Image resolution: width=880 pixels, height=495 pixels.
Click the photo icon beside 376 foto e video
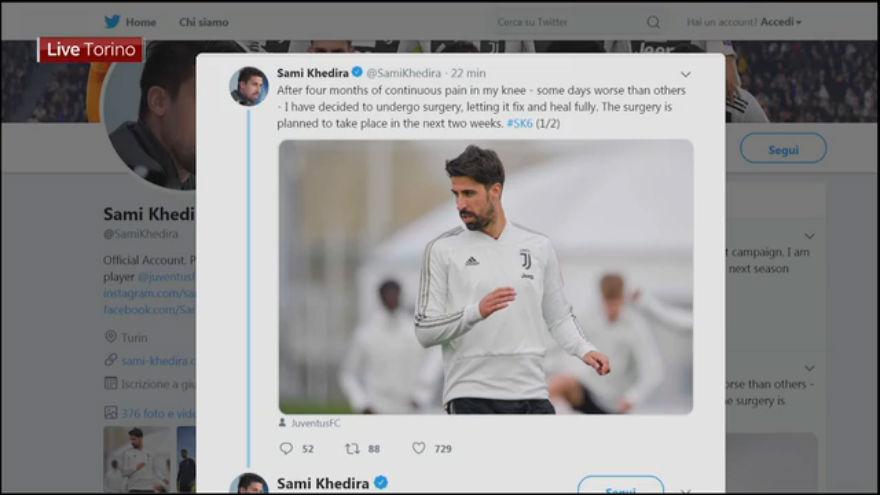[110, 412]
